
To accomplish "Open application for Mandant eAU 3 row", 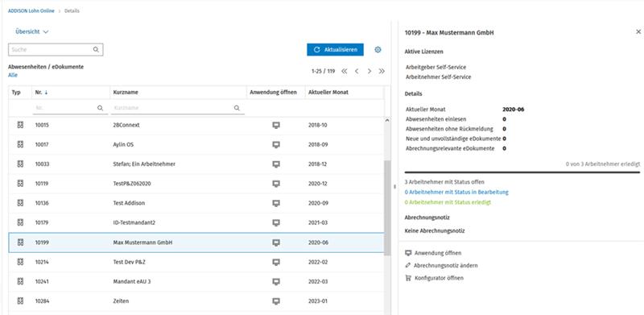I will (276, 282).
